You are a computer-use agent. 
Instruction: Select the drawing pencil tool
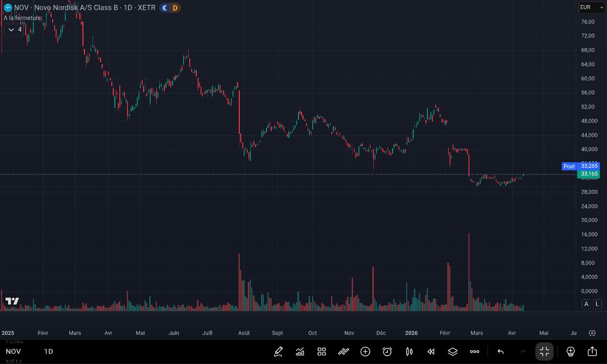tap(278, 351)
